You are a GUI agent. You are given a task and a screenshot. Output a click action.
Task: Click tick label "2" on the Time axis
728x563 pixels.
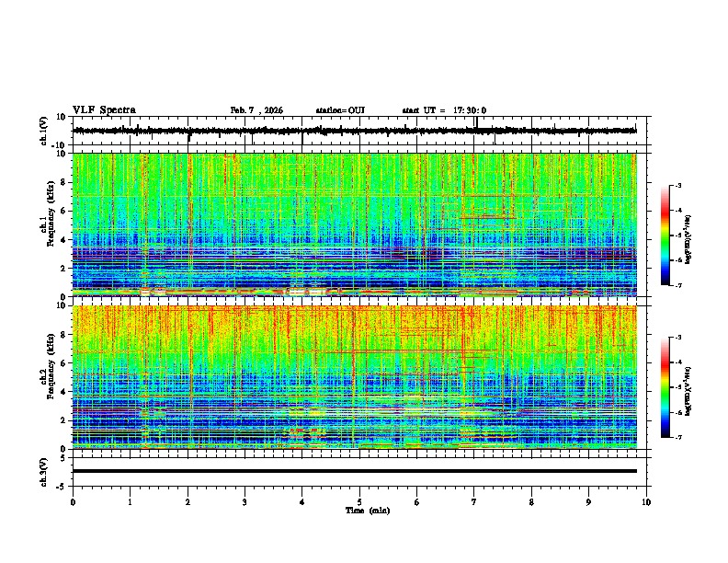(x=188, y=501)
